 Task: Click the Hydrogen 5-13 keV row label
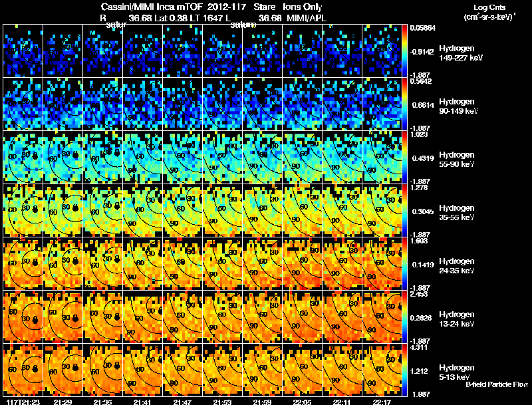456,372
